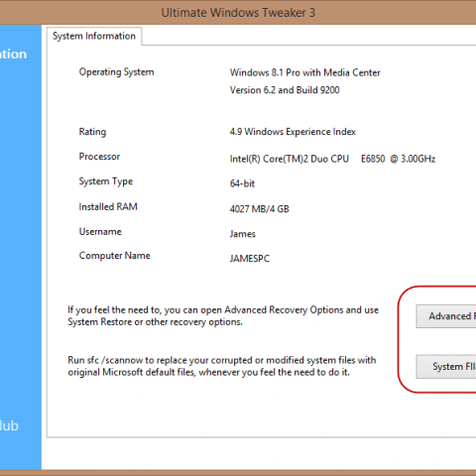This screenshot has width=476, height=476.
Task: Click the System Type label
Action: (106, 181)
